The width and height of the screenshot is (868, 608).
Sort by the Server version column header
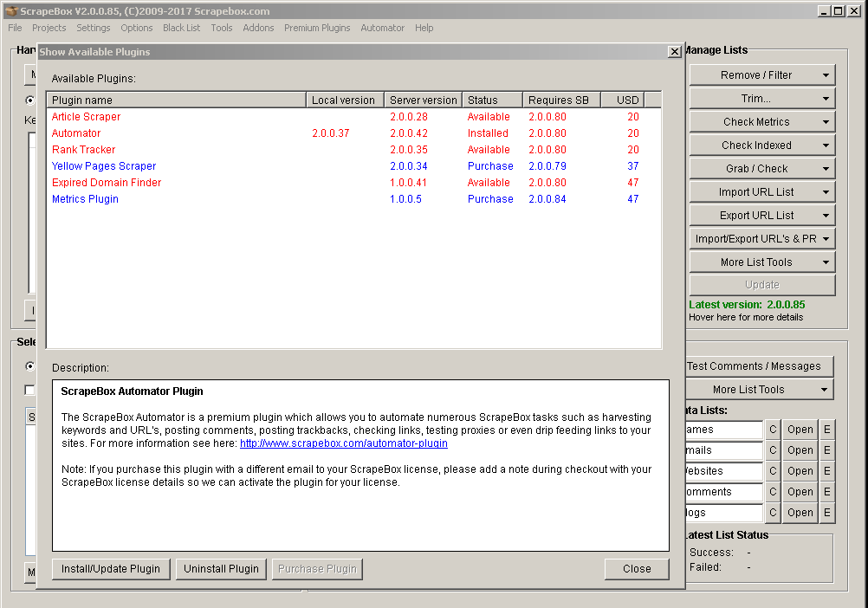pos(423,100)
